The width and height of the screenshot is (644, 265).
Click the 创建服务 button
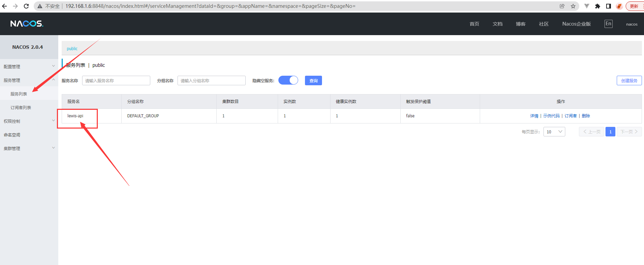click(629, 80)
